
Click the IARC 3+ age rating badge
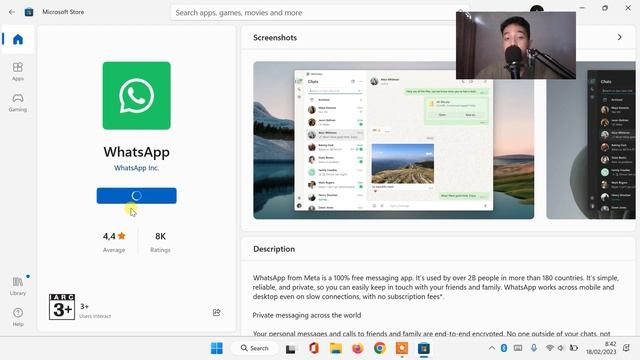[62, 307]
